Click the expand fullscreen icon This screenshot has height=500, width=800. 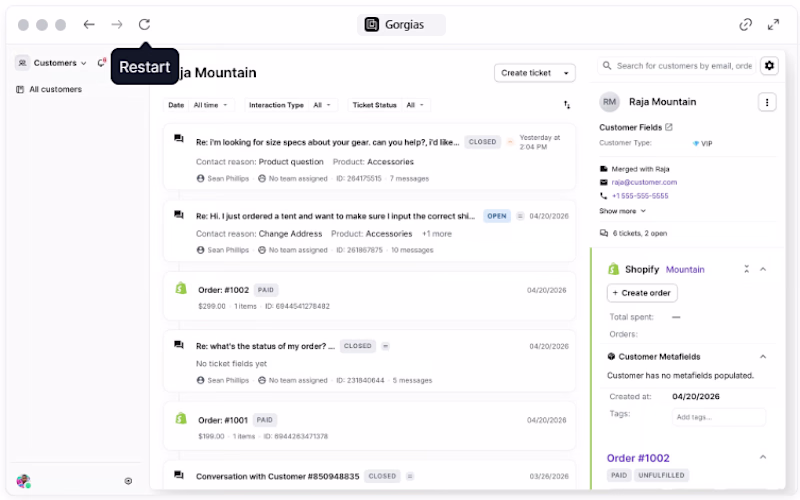click(773, 24)
